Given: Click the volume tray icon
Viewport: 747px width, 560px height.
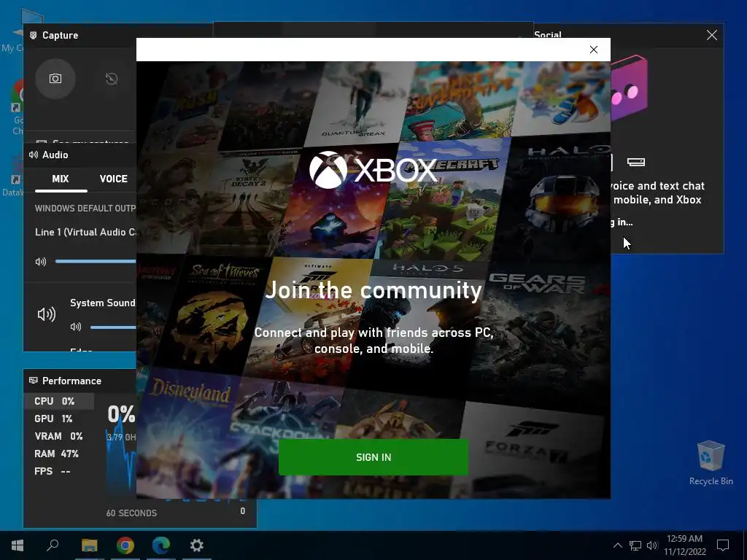Looking at the screenshot, I should pos(652,545).
